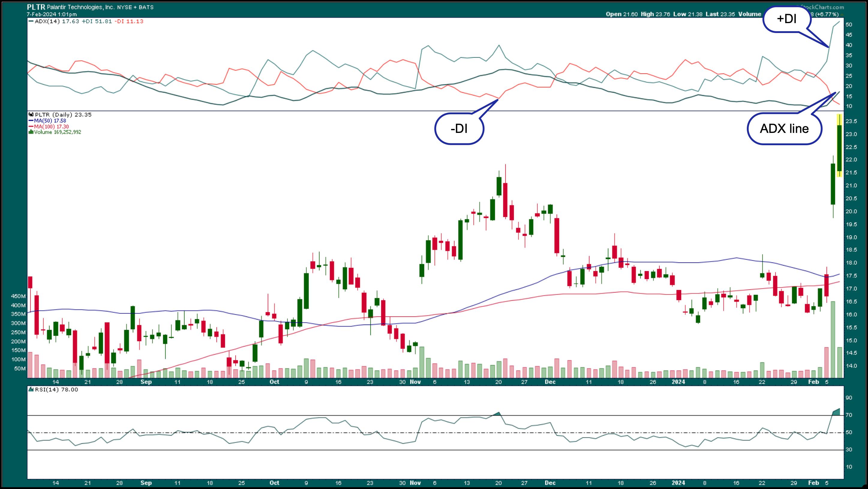868x489 pixels.
Task: Click the MA(50) 17.58 legend label
Action: [x=49, y=121]
